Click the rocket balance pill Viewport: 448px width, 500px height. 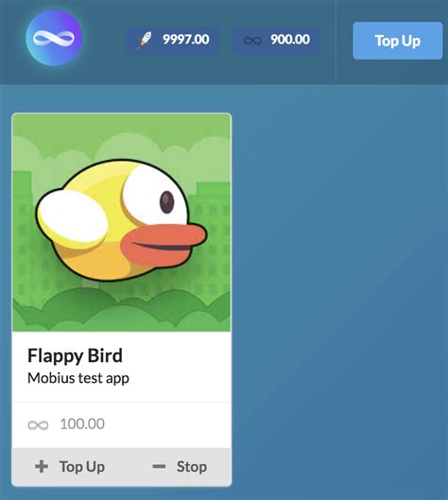pyautogui.click(x=173, y=41)
